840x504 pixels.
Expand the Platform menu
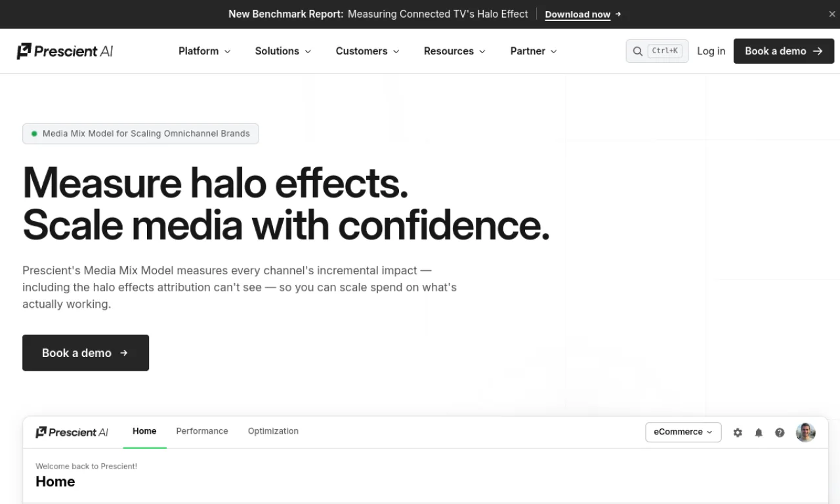coord(205,51)
